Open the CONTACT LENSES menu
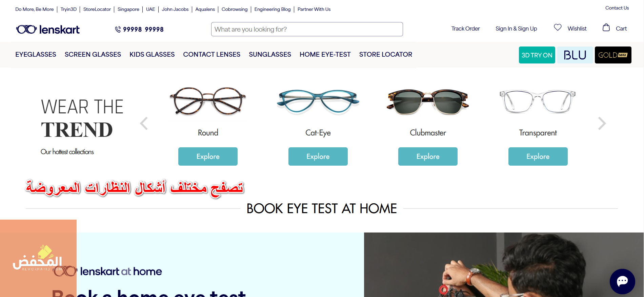This screenshot has width=644, height=297. click(212, 54)
